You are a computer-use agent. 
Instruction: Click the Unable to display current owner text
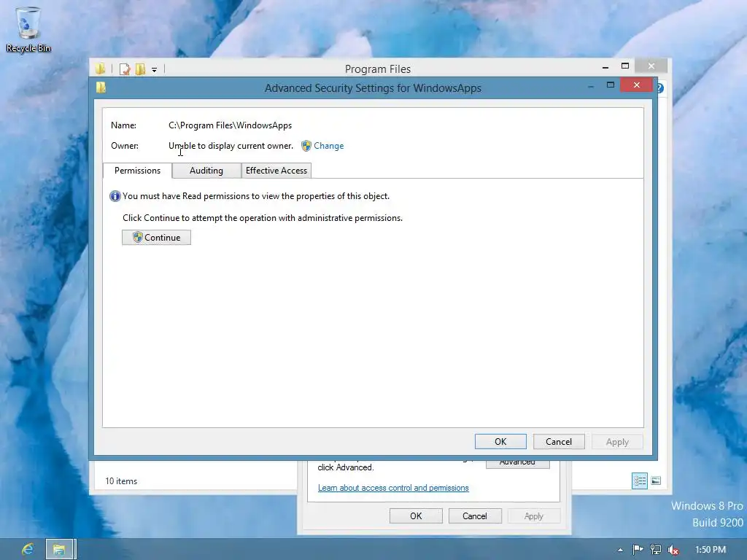click(x=231, y=146)
